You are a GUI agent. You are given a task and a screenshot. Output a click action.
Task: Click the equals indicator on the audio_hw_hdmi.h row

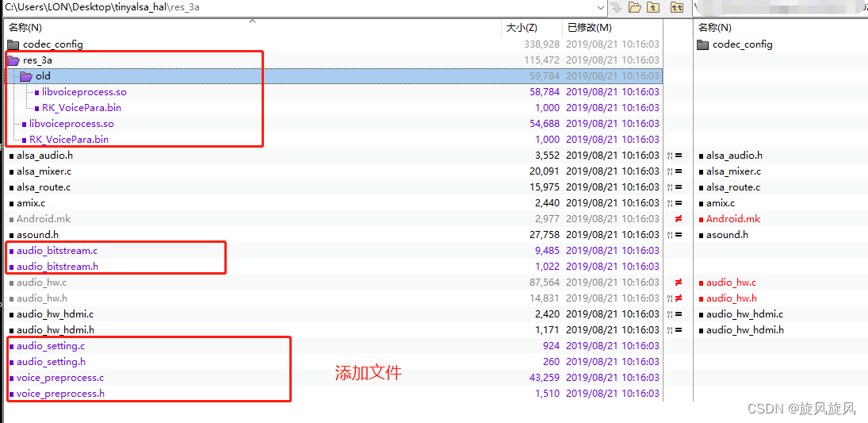point(678,330)
